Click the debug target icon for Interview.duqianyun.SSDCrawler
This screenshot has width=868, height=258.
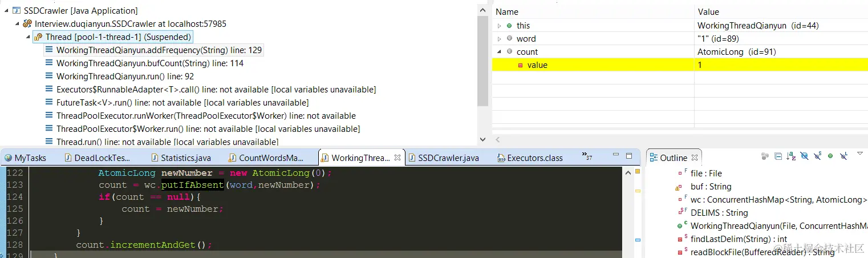pos(27,24)
